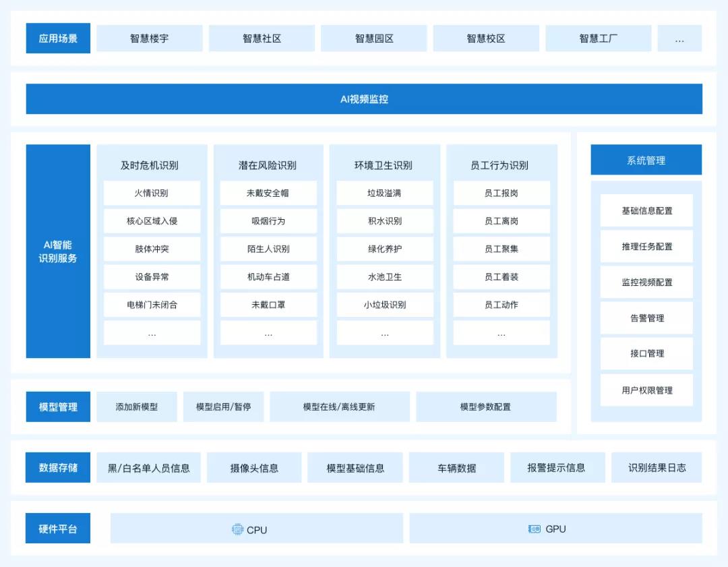Click the 识别结果日志 box
728x567 pixels.
[657, 468]
